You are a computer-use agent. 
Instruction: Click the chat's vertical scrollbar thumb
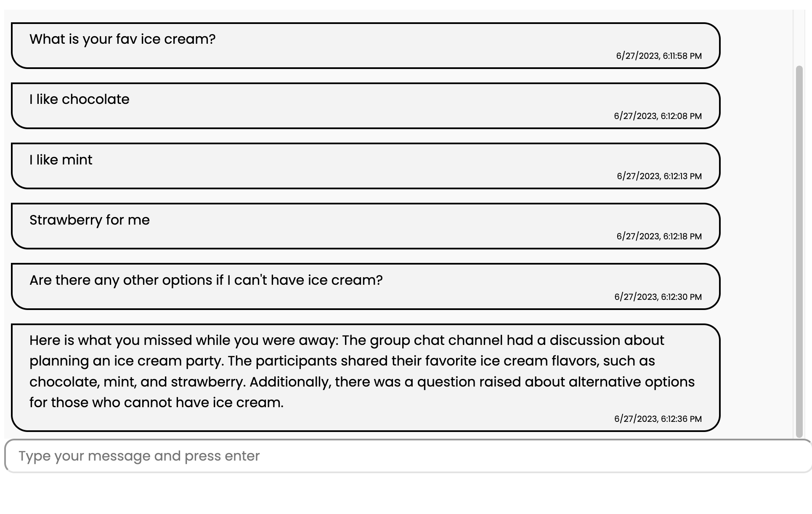point(799,252)
